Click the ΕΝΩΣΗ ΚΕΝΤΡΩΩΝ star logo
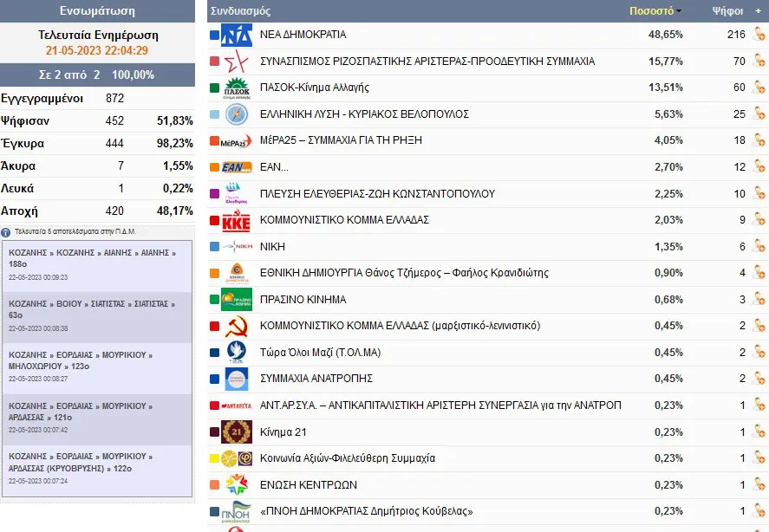This screenshot has height=532, width=769. pos(237,485)
